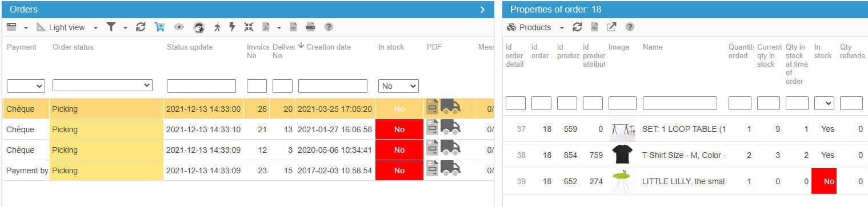
Task: Refresh the order properties panel
Action: click(577, 27)
